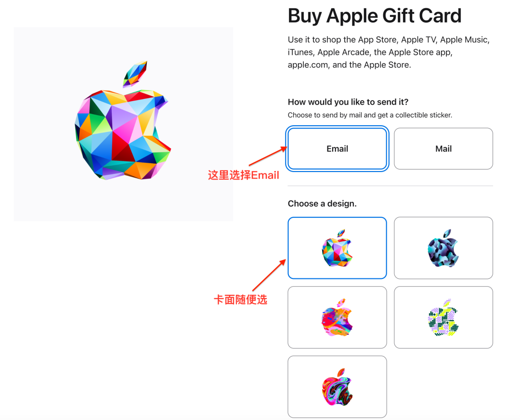Viewport: 520px width, 420px height.
Task: Click the red '卡面随便选' annotation text
Action: click(240, 300)
